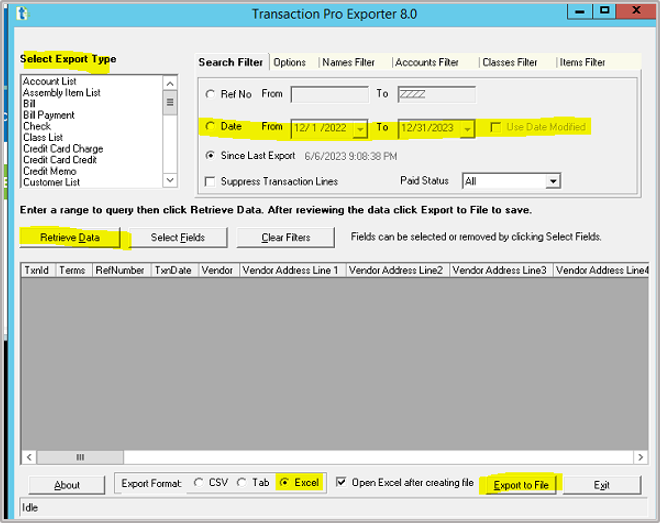Select Credit Card Credit export type
The image size is (660, 524).
[60, 160]
